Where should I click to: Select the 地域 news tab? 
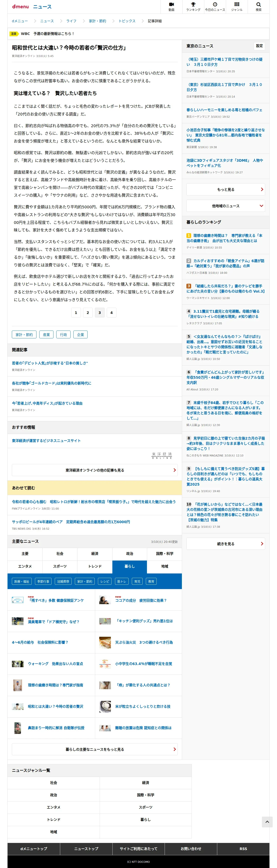pyautogui.click(x=165, y=566)
